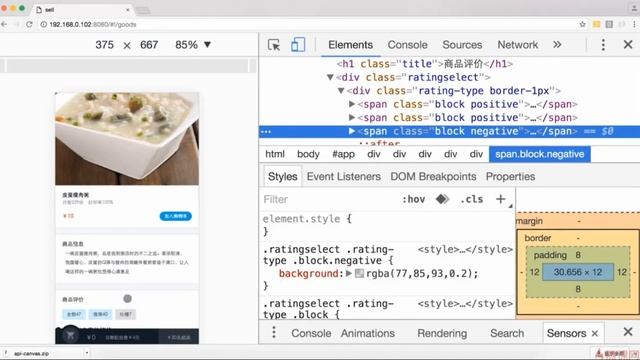Open the drawer Console tab

[x=311, y=333]
